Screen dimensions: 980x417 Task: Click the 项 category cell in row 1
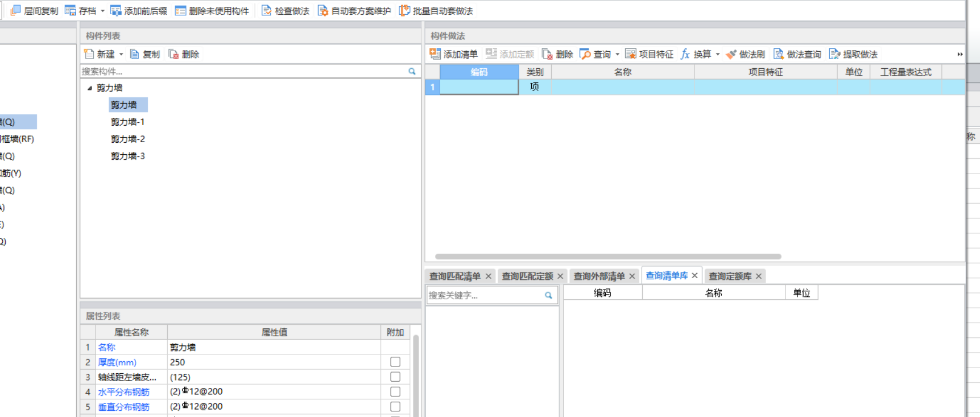tap(535, 87)
